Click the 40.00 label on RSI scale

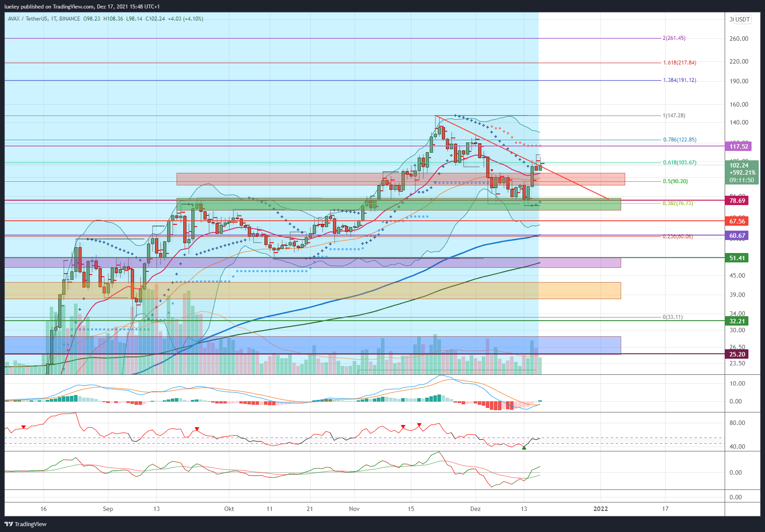coord(737,446)
